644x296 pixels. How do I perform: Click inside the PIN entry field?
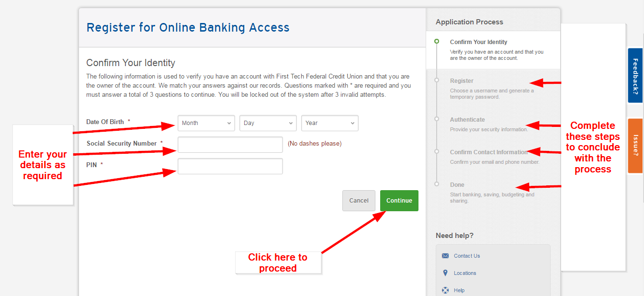tap(230, 166)
